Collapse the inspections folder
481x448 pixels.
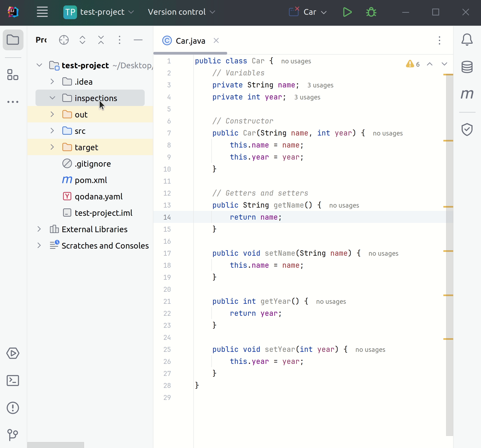[x=52, y=98]
